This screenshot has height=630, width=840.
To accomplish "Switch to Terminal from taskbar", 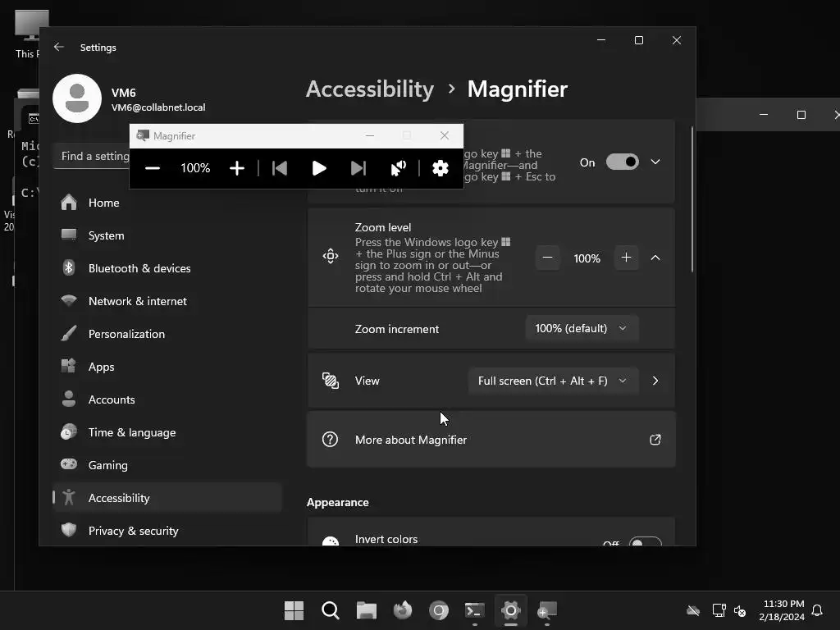I will (x=475, y=610).
